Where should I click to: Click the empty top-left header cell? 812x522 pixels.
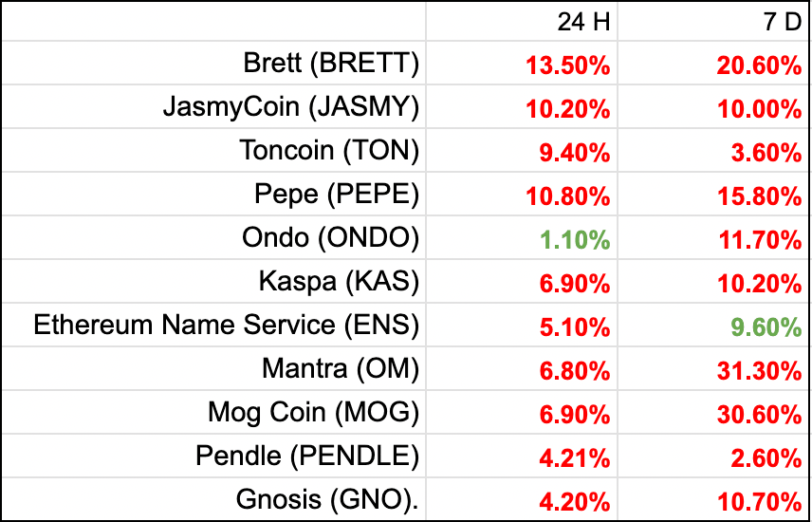212,21
